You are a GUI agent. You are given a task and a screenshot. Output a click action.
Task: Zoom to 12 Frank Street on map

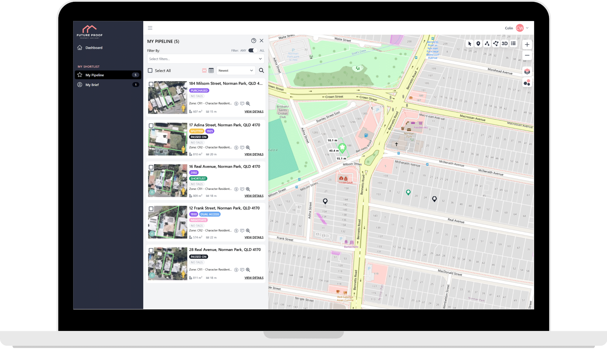(x=248, y=231)
